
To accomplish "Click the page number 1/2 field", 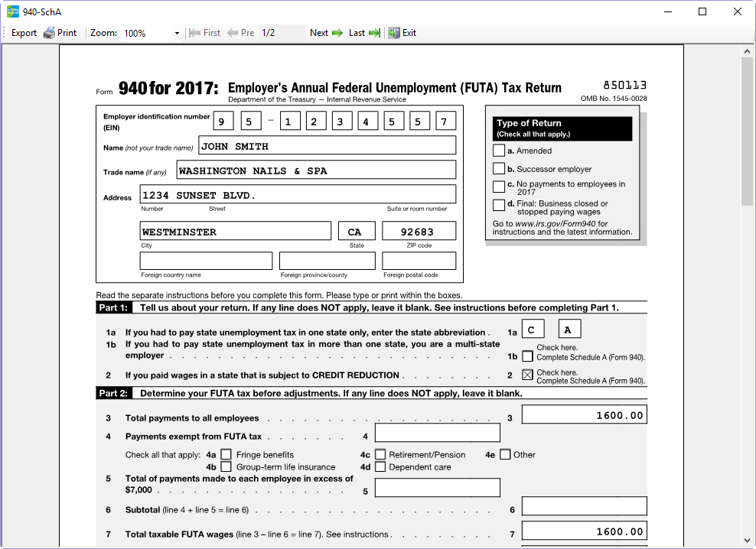I will coord(281,33).
